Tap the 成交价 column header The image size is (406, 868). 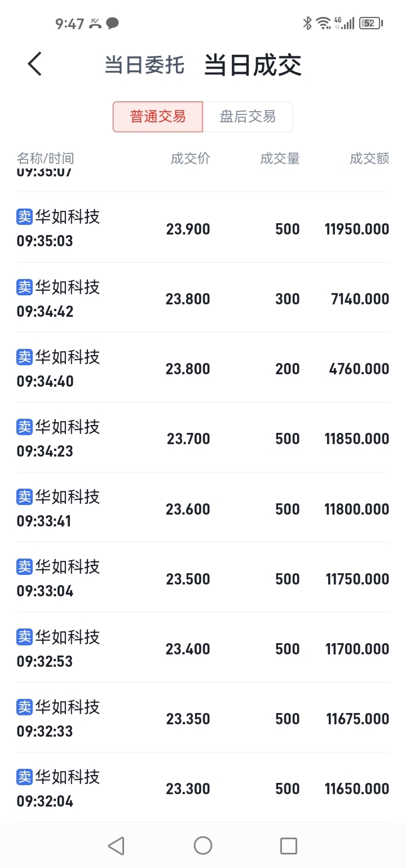(x=190, y=158)
